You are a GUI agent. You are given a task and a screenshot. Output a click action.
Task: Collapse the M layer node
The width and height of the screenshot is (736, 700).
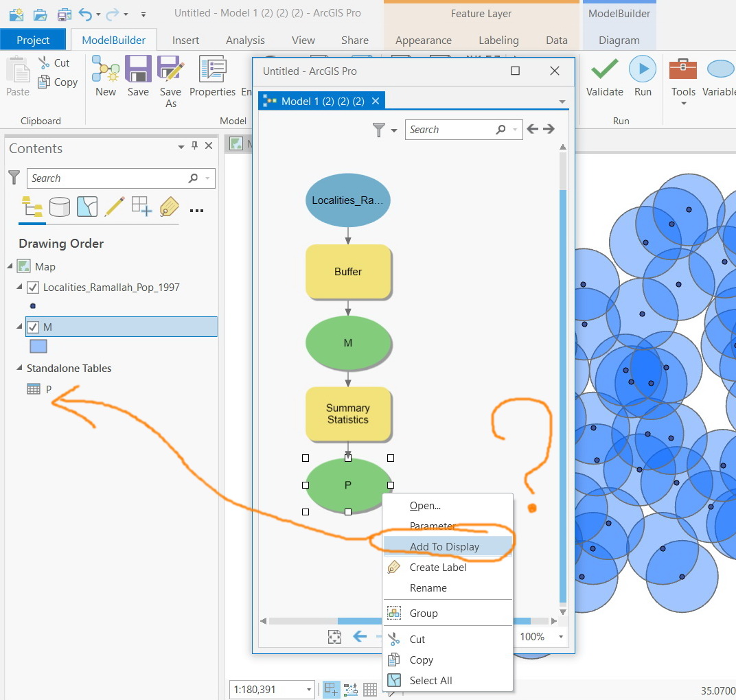point(19,325)
